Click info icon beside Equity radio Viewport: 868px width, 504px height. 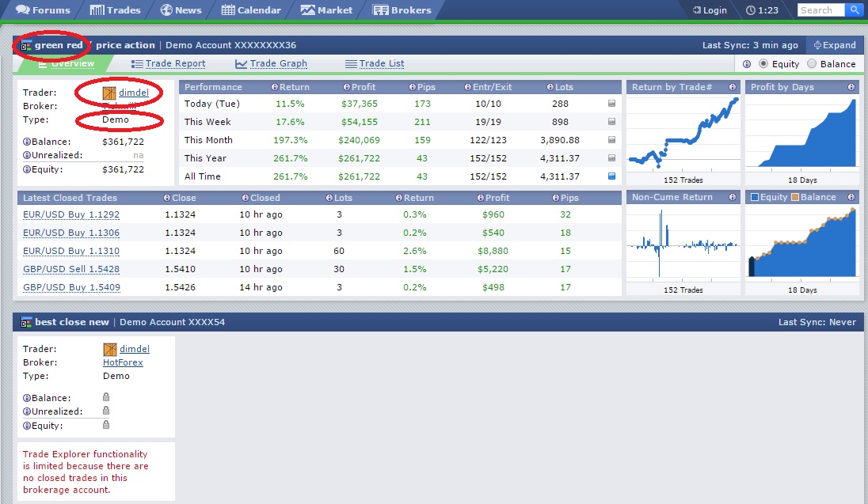tap(747, 64)
